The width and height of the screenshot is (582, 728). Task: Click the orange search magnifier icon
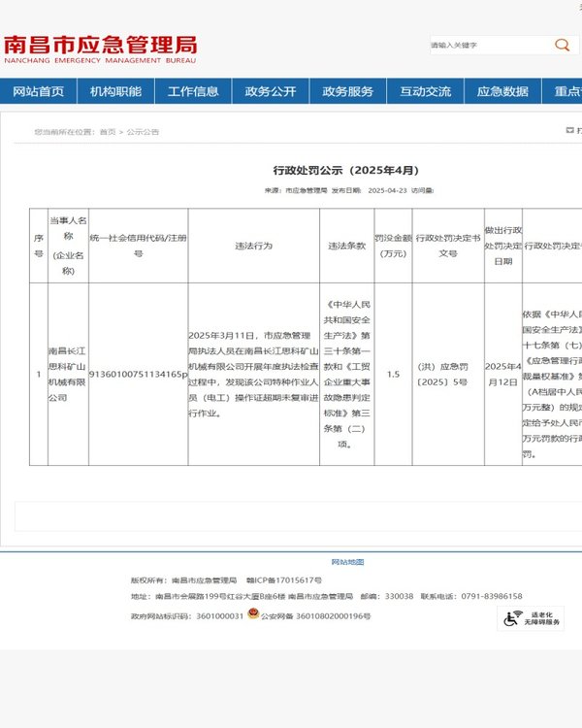[x=562, y=45]
